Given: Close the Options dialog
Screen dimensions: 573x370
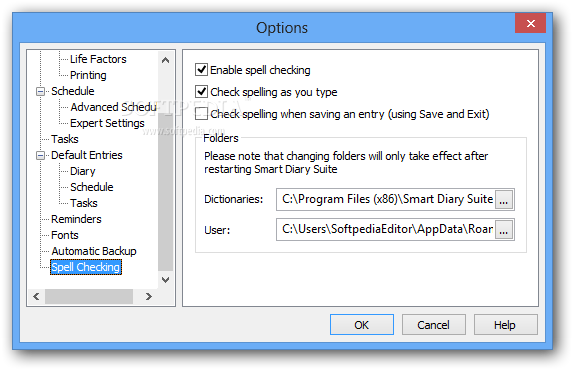Looking at the screenshot, I should point(531,23).
